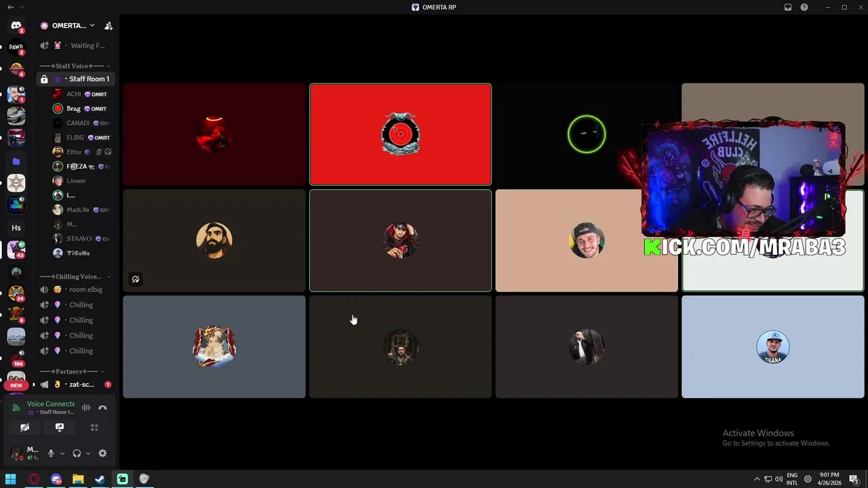Open the server folder icon
Image resolution: width=868 pixels, height=488 pixels.
pyautogui.click(x=16, y=161)
